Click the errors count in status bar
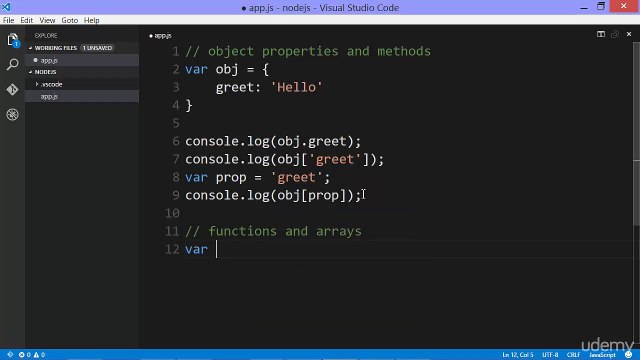The width and height of the screenshot is (640, 360). [24, 355]
